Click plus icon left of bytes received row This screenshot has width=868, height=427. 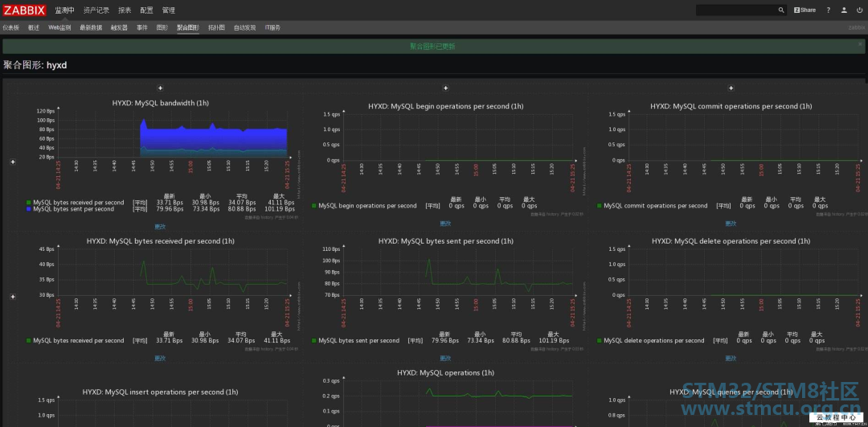tap(13, 297)
